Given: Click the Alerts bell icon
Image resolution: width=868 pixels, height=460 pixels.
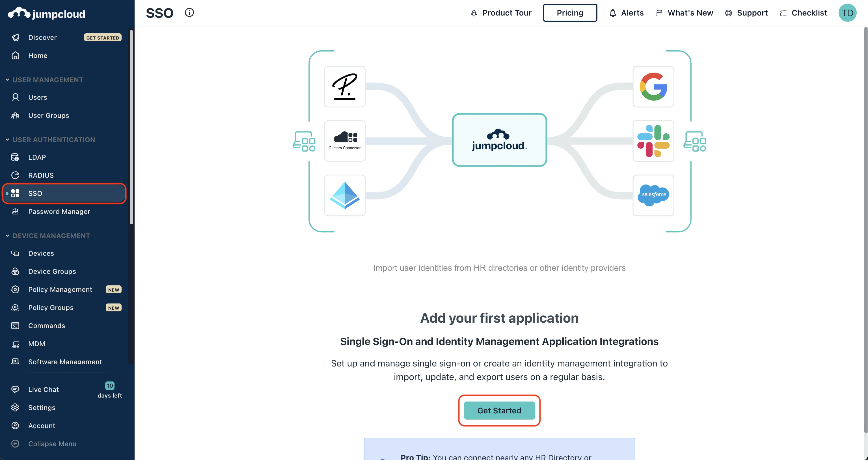Looking at the screenshot, I should coord(613,13).
